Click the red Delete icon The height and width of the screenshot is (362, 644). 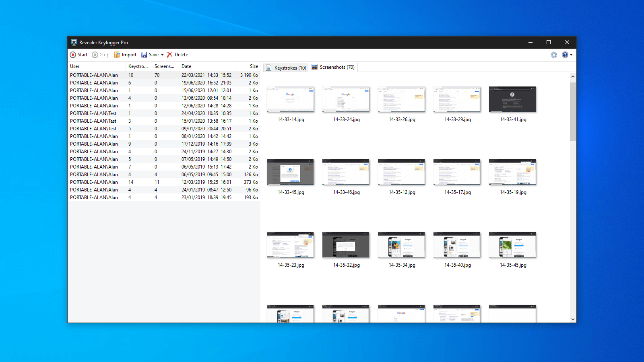tap(170, 55)
